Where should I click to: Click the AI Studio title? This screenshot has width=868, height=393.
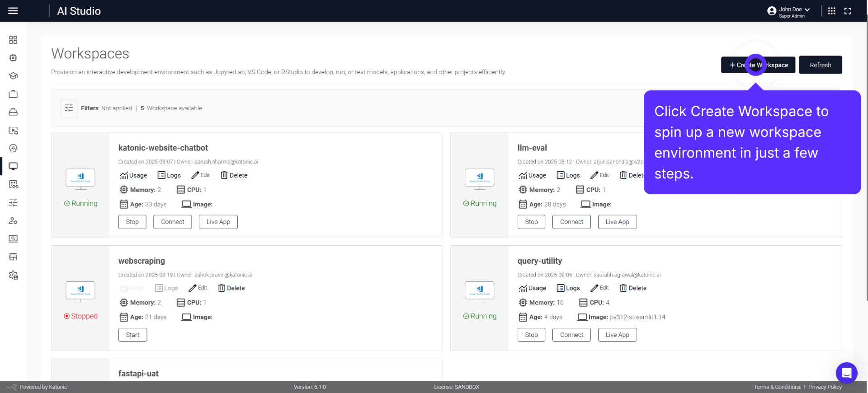[79, 11]
